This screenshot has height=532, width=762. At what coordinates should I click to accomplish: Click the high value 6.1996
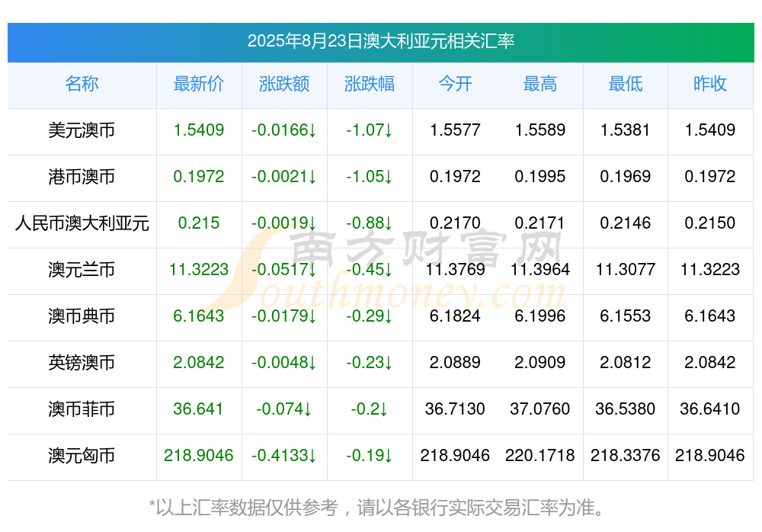tap(540, 316)
